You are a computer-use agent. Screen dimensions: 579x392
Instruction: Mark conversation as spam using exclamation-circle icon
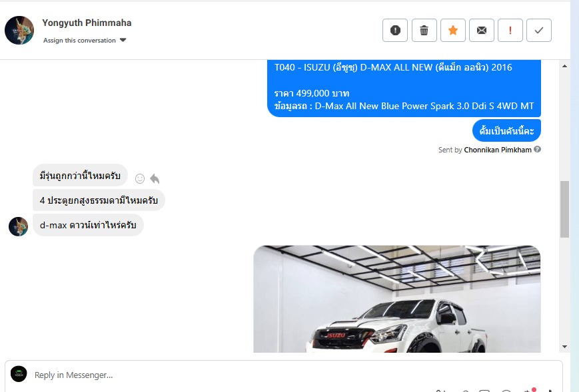pyautogui.click(x=395, y=30)
